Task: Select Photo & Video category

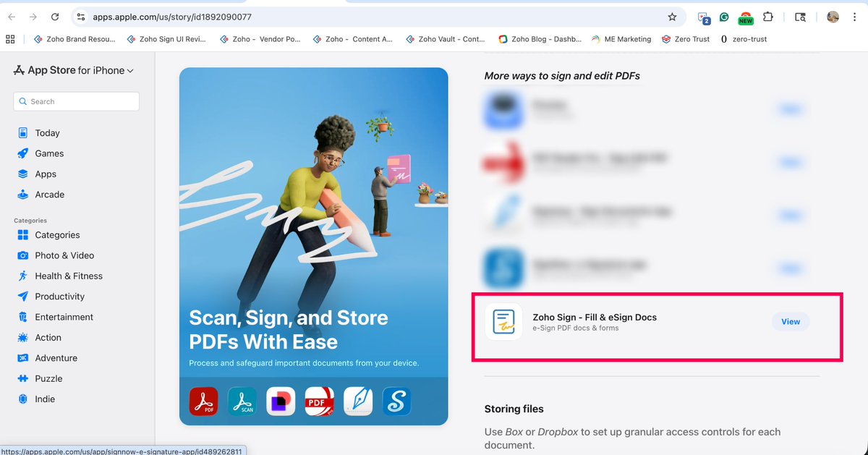Action: click(55, 255)
